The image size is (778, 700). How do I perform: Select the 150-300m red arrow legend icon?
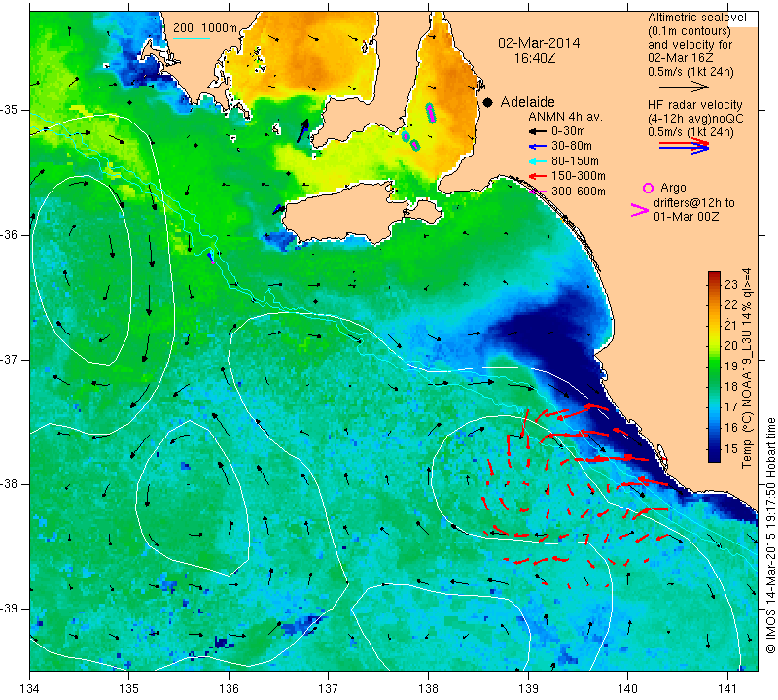[x=538, y=176]
